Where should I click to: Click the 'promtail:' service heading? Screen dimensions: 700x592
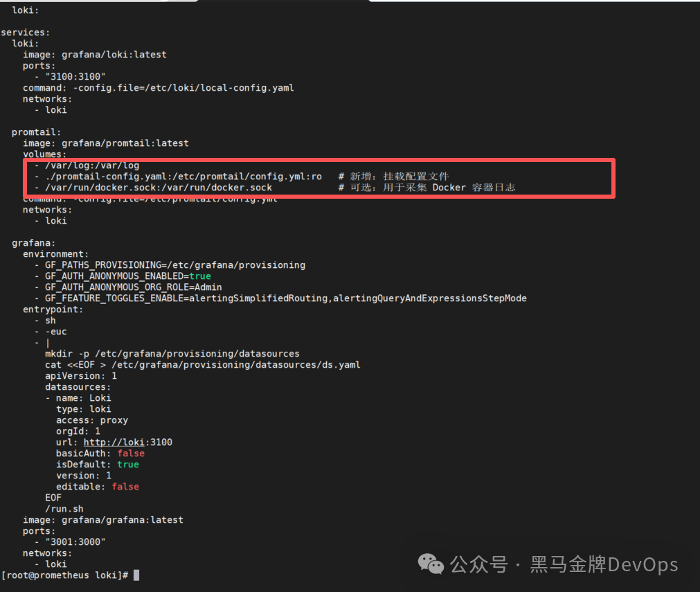click(x=36, y=132)
